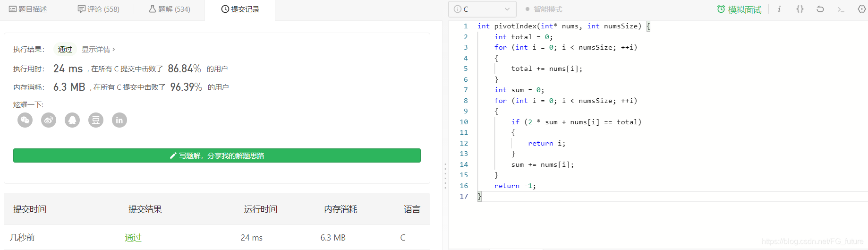The height and width of the screenshot is (250, 868).
Task: Select the 提交记录 tab
Action: (x=240, y=9)
